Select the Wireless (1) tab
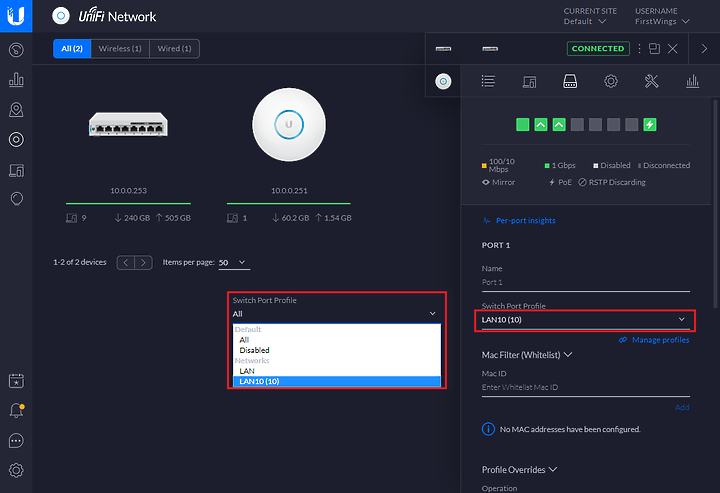720x493 pixels. point(120,49)
